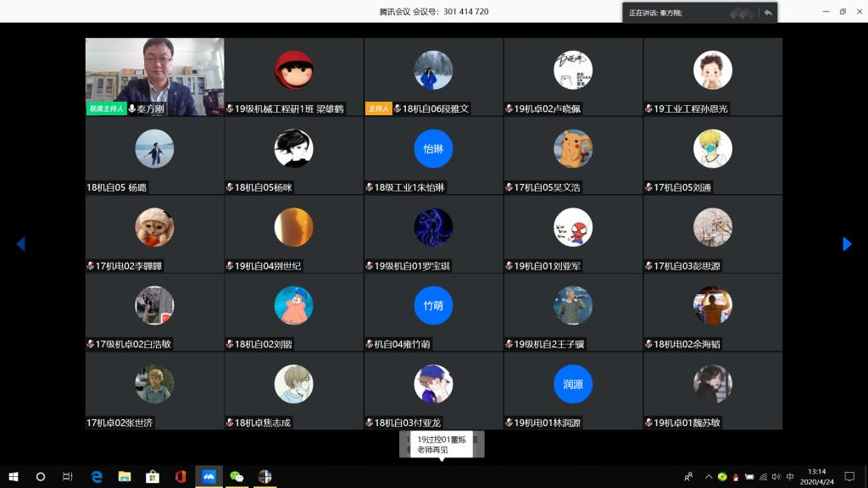
Task: Open Microsoft Edge from taskbar
Action: 97,476
